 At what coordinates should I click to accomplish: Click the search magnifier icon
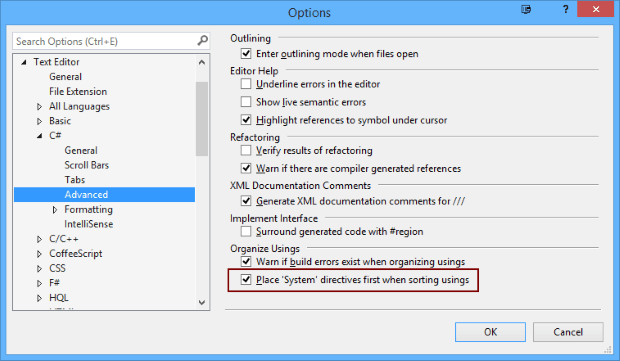click(x=202, y=40)
